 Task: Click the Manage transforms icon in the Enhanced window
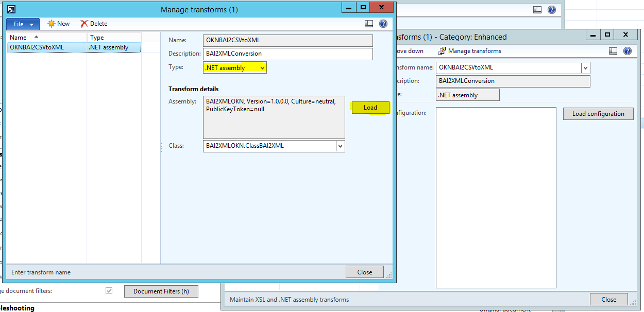click(442, 50)
